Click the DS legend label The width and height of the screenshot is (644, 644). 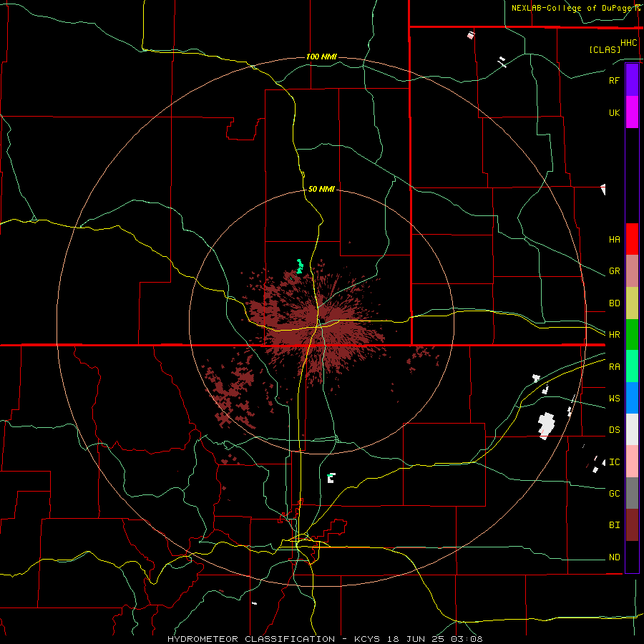click(614, 430)
